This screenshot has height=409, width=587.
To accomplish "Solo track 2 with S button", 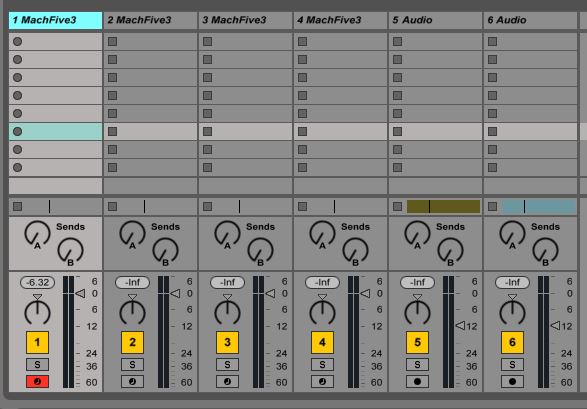I will [x=133, y=364].
